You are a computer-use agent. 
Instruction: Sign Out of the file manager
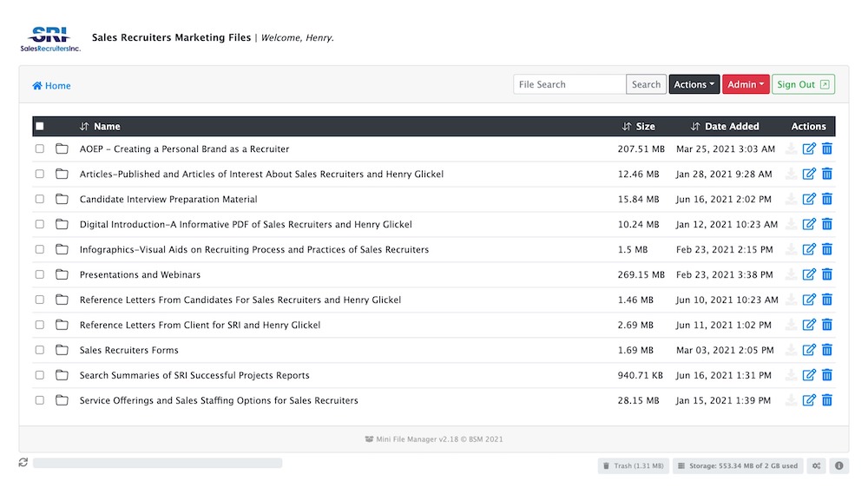tap(803, 84)
